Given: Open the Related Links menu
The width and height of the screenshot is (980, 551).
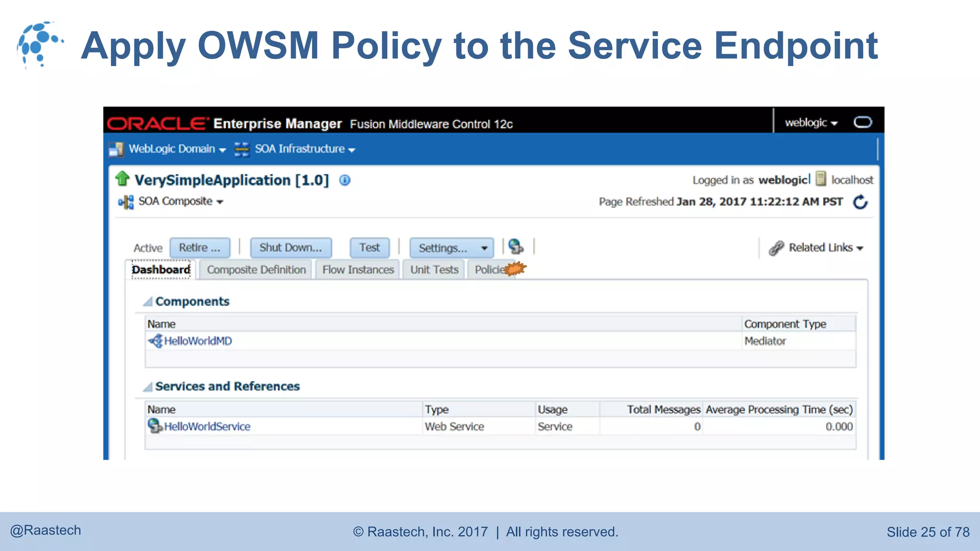Looking at the screenshot, I should coord(826,248).
